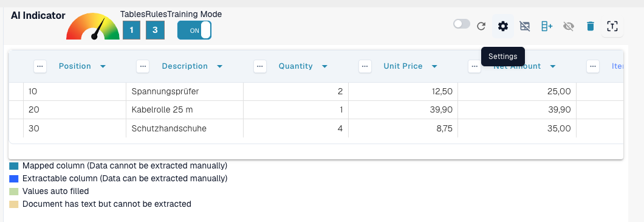Click the Tables count badge showing 1
This screenshot has height=222, width=644.
coord(131,30)
